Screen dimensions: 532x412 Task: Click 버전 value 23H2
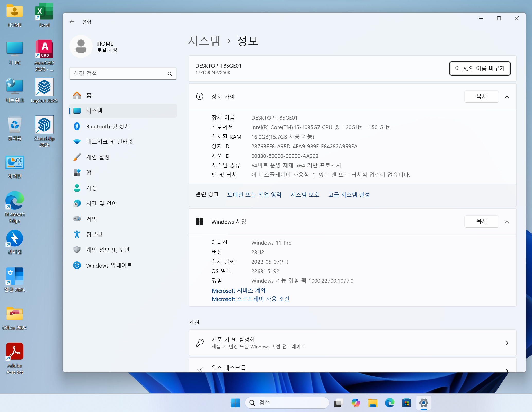258,252
